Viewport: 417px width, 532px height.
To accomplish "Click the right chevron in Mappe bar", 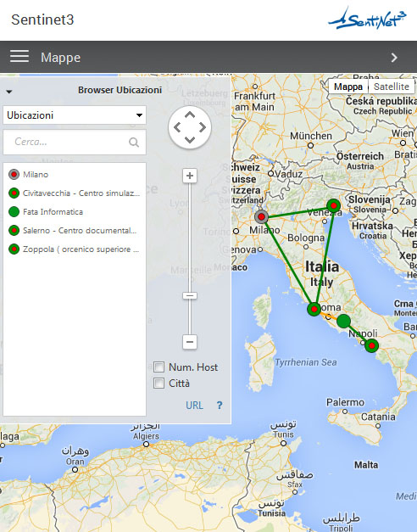I will click(x=394, y=58).
